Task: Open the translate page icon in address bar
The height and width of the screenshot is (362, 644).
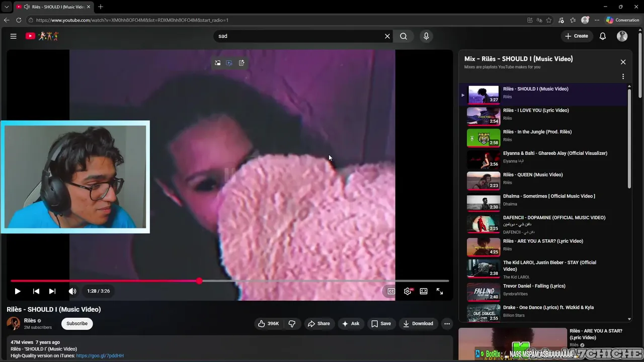Action: click(x=539, y=20)
